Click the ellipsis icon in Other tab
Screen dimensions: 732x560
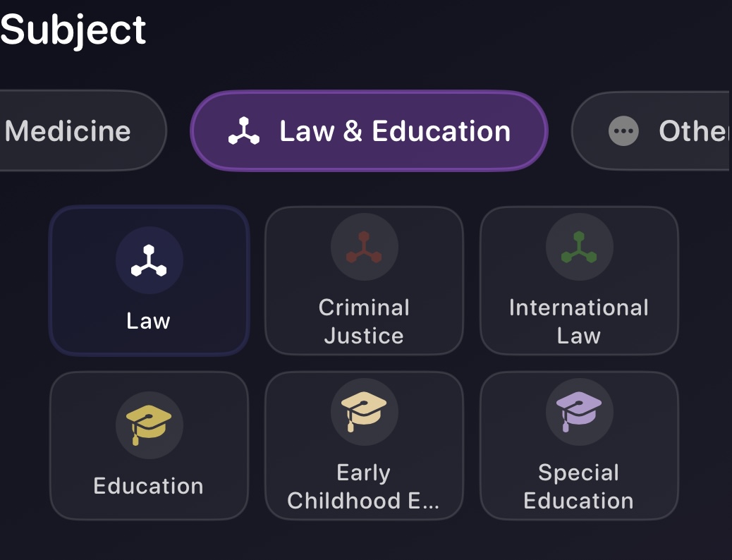(x=623, y=131)
